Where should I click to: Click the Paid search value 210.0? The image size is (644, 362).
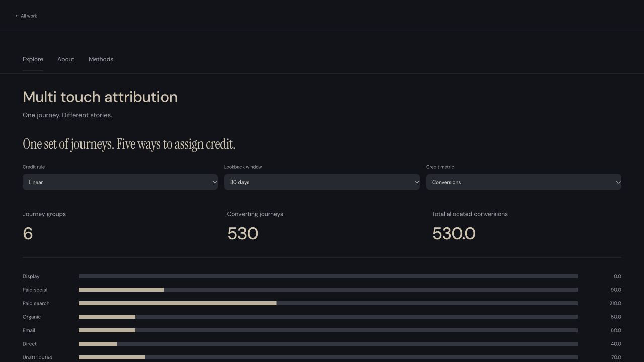pyautogui.click(x=615, y=303)
